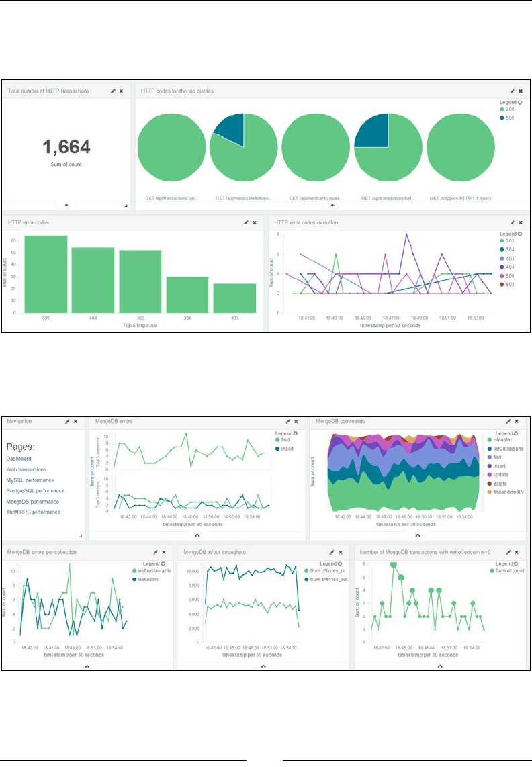Viewport: 532px width, 767px height.
Task: Open the MySQL performance page link
Action: pos(30,480)
